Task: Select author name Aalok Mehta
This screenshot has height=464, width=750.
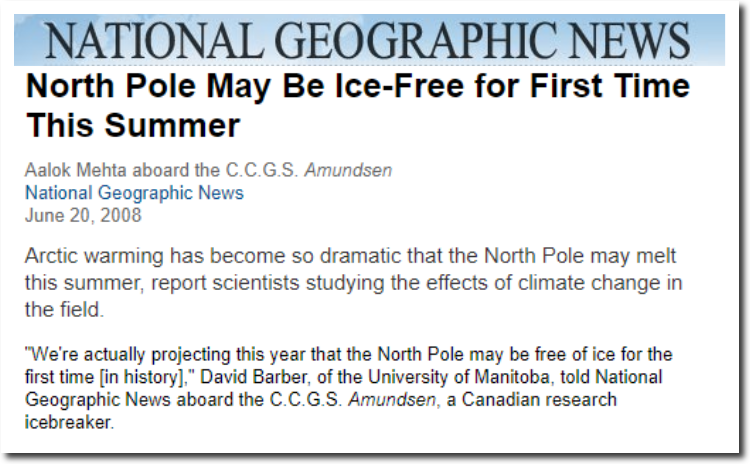Action: (76, 170)
